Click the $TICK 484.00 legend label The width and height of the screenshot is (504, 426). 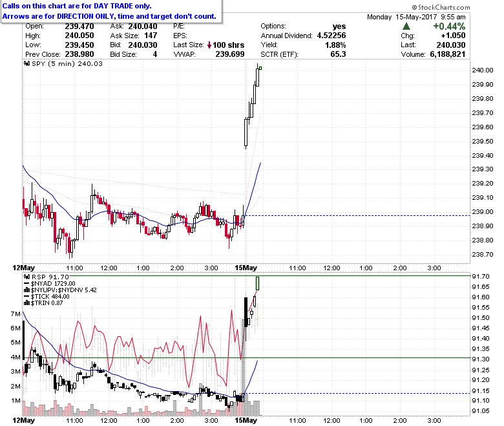pos(50,297)
